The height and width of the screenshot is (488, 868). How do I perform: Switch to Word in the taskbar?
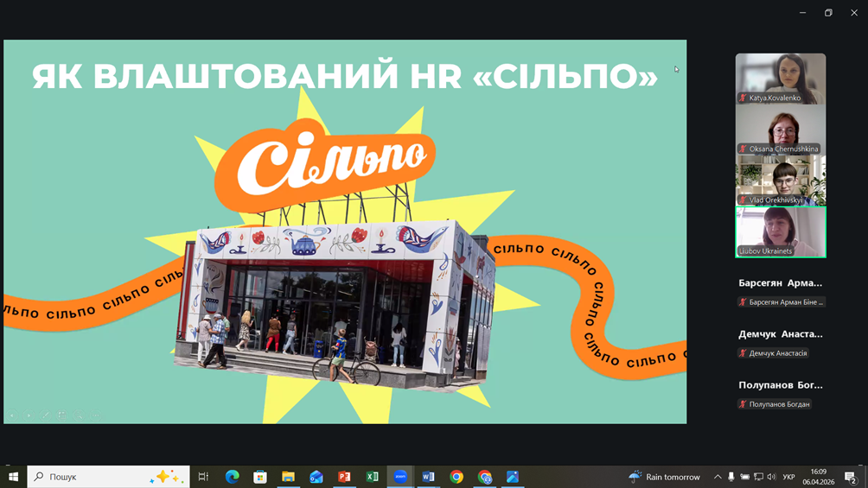[x=428, y=477]
